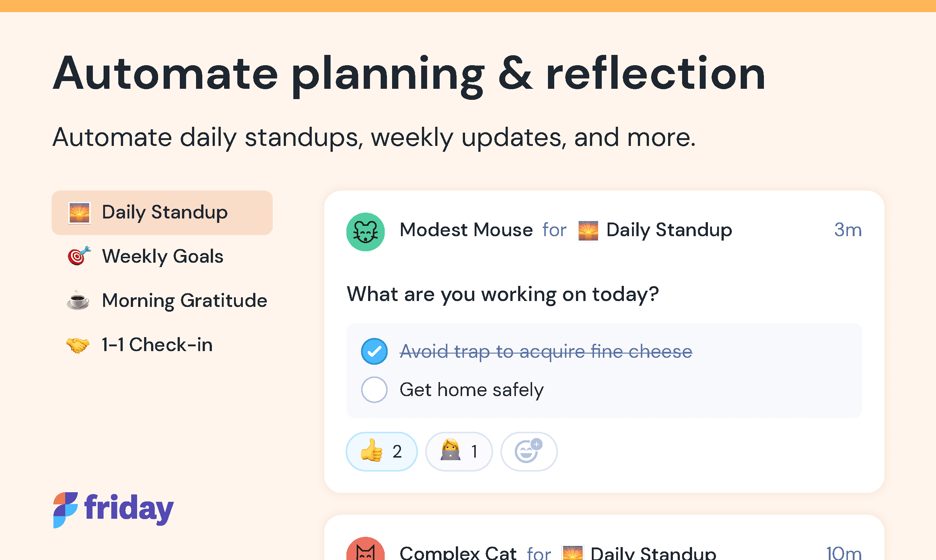Click the 3m timestamp on the post
The width and height of the screenshot is (936, 560).
(848, 230)
